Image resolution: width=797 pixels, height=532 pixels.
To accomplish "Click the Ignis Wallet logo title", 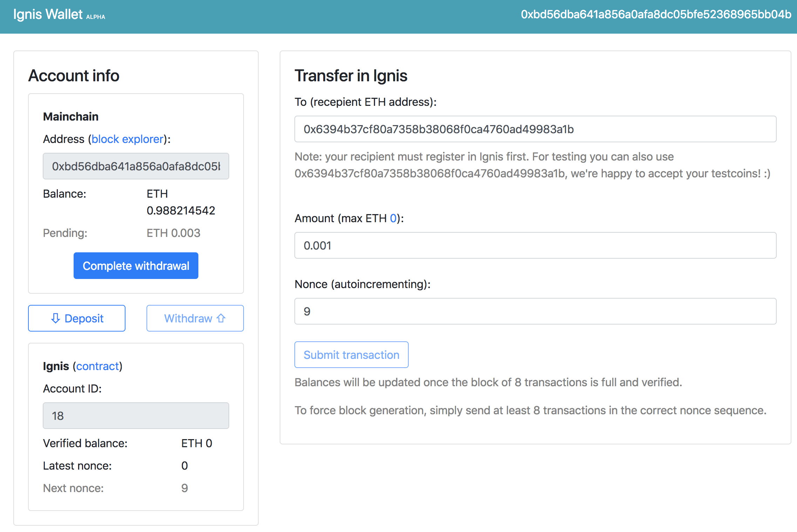I will pyautogui.click(x=48, y=14).
